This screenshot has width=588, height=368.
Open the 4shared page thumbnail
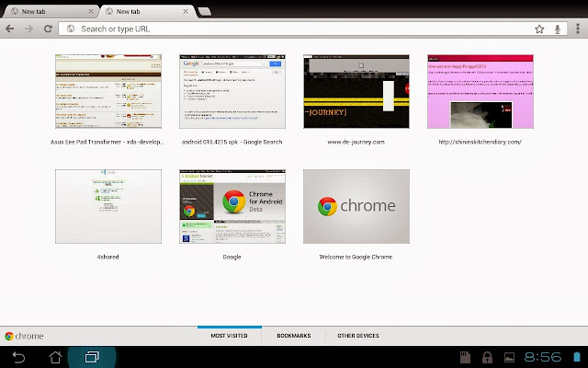tap(108, 206)
